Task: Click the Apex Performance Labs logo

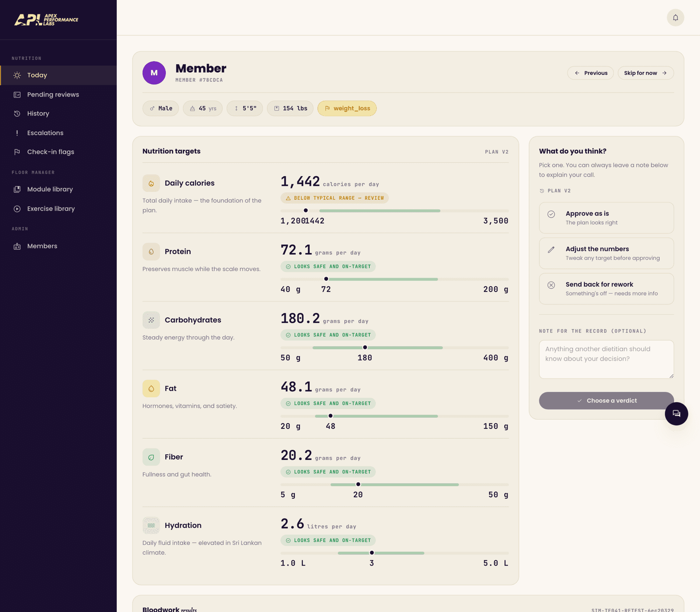Action: tap(46, 20)
